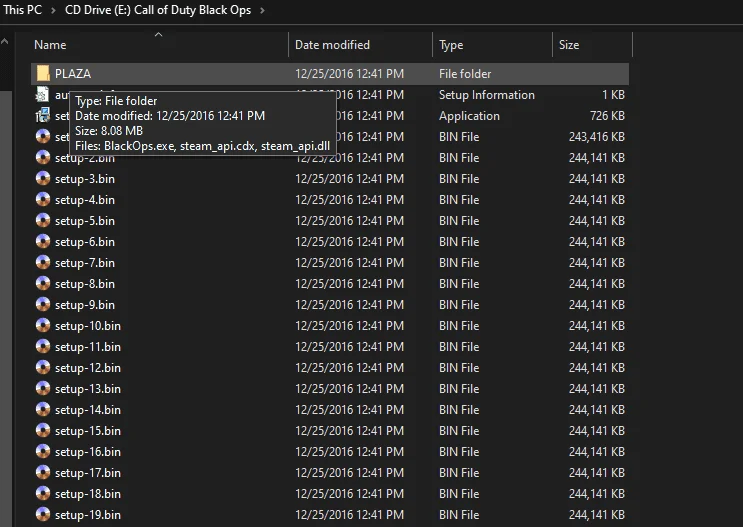Click the setup-12.bin disc icon

pyautogui.click(x=43, y=367)
